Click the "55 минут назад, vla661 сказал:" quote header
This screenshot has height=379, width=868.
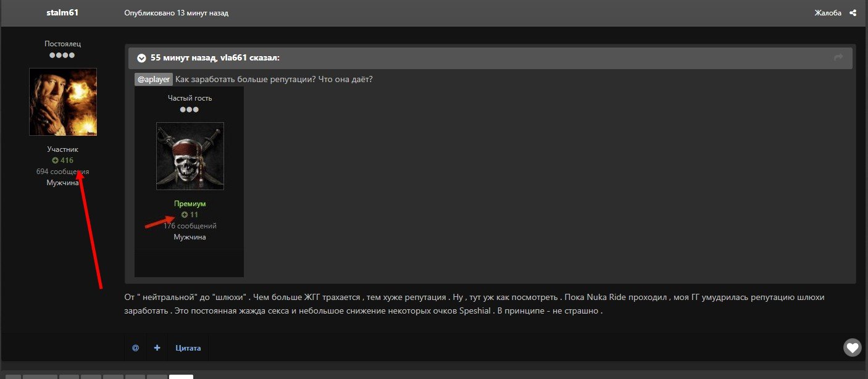point(215,58)
